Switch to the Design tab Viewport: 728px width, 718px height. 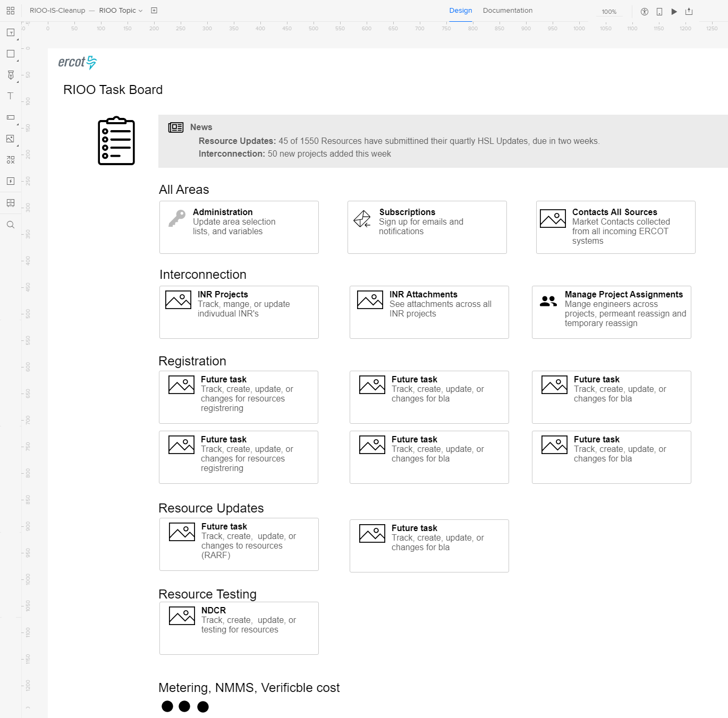(x=460, y=10)
